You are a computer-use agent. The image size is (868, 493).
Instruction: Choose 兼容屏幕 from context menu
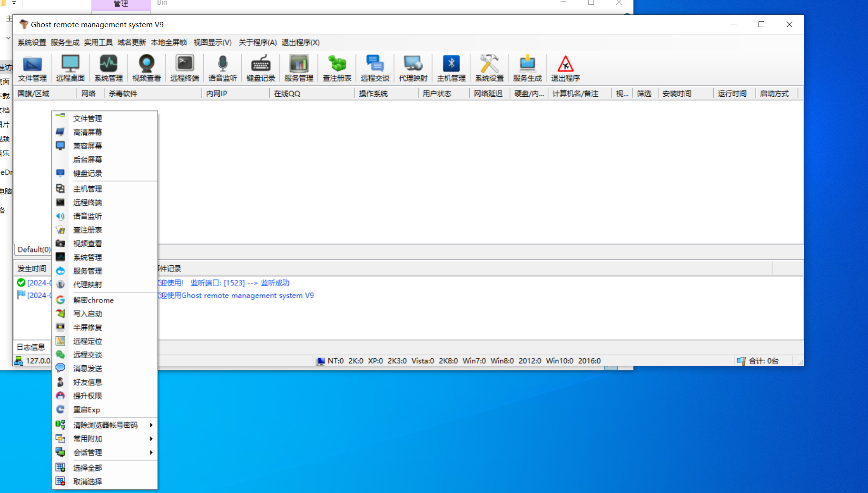point(105,146)
